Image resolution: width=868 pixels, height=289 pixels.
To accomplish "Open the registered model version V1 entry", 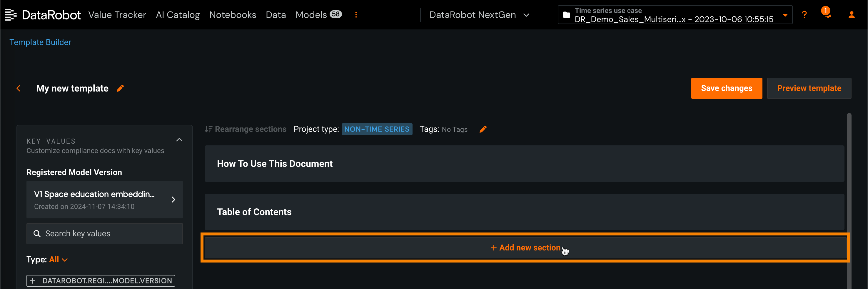I will [x=104, y=200].
